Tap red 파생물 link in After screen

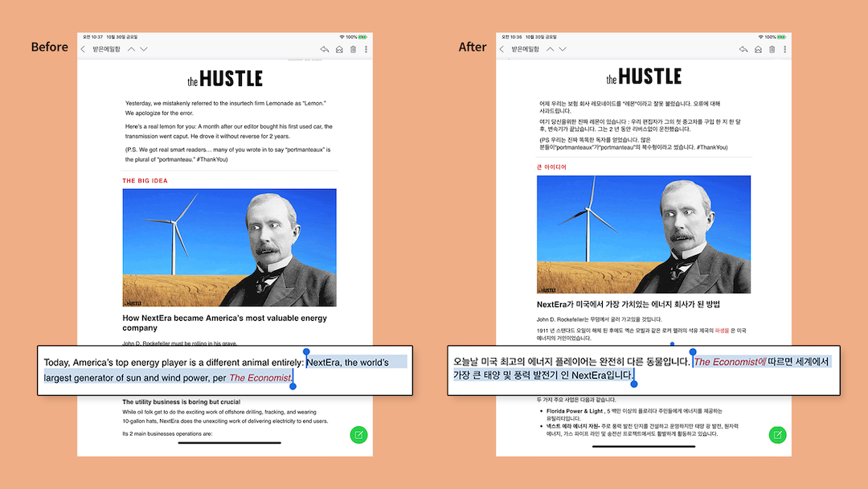pos(722,331)
